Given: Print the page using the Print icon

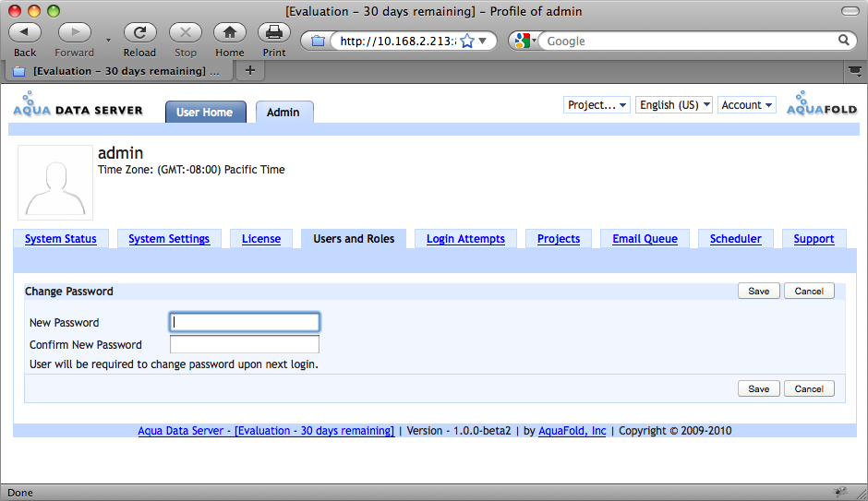Looking at the screenshot, I should coord(274,33).
